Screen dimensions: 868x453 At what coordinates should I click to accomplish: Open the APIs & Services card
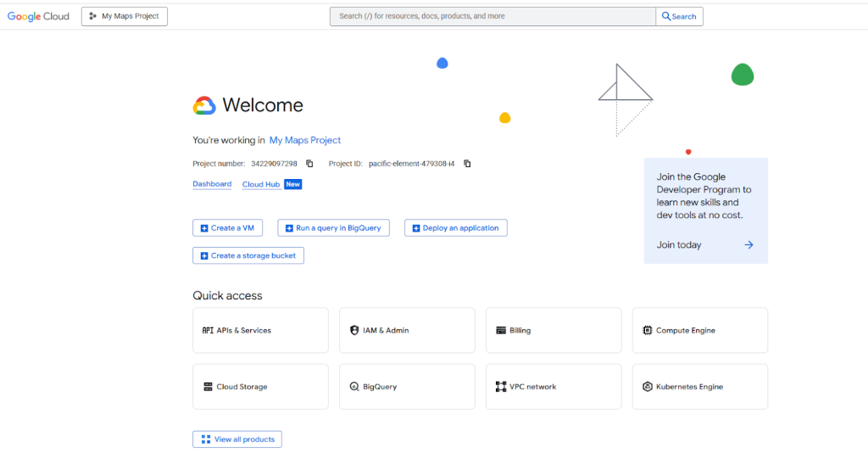[x=260, y=330]
